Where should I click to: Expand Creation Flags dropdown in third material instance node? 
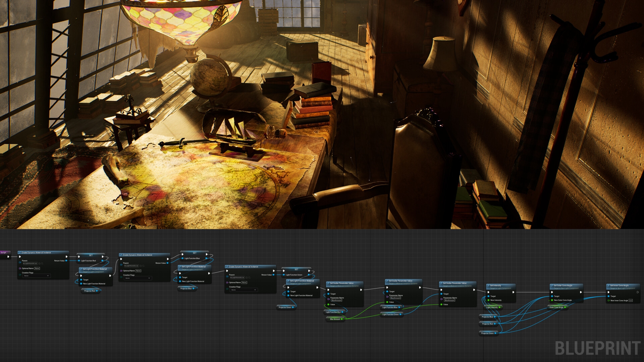click(244, 290)
